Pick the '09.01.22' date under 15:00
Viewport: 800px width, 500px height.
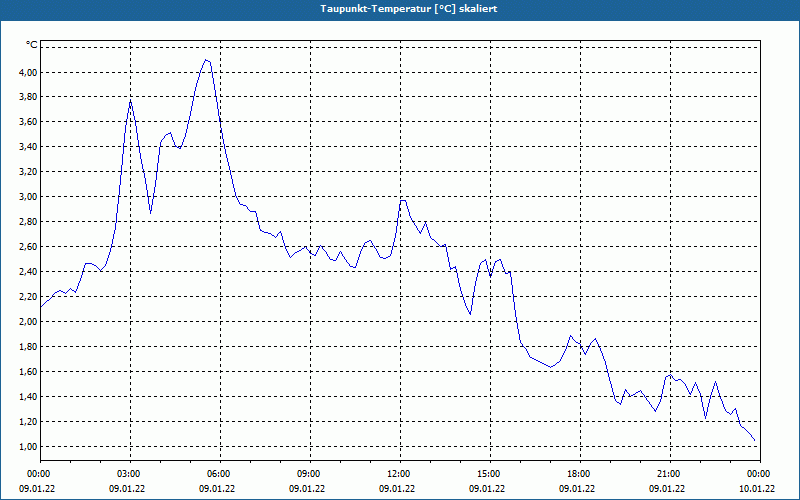(487, 488)
